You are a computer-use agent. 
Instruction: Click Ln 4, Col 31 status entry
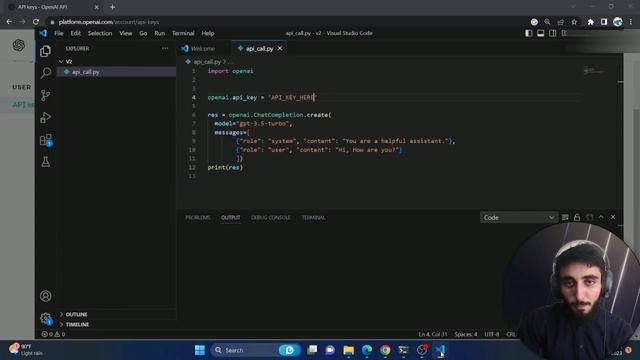click(x=433, y=334)
